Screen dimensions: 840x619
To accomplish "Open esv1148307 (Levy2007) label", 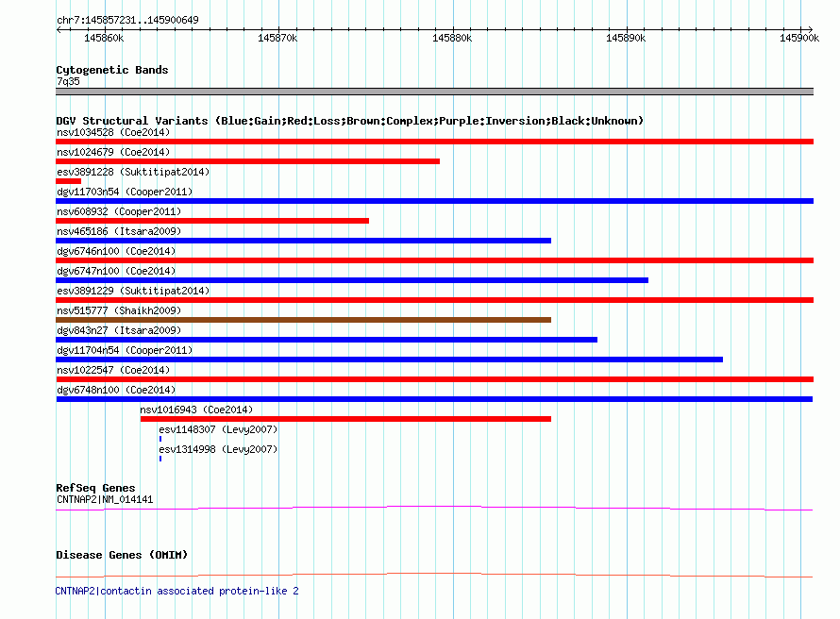I will tap(218, 429).
